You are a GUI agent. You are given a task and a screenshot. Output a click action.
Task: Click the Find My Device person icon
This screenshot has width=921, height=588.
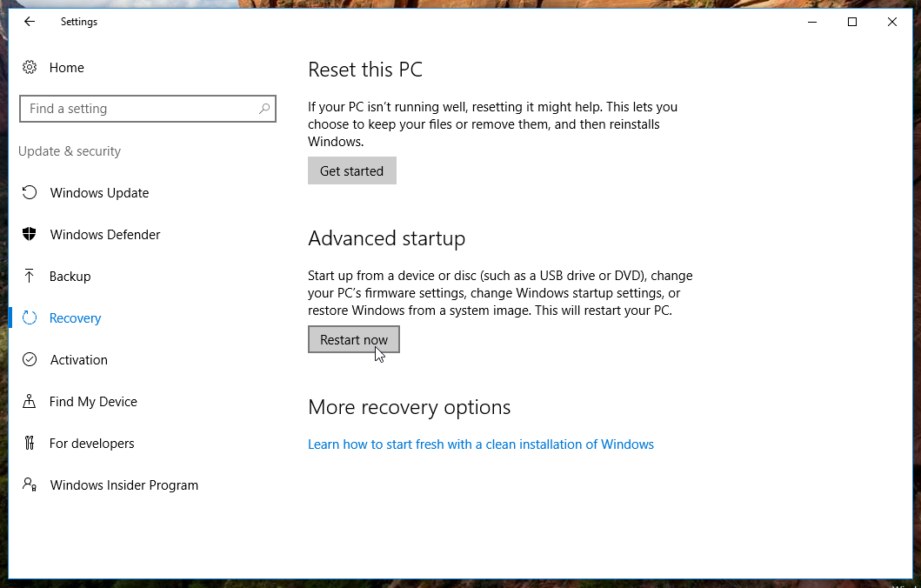coord(30,401)
